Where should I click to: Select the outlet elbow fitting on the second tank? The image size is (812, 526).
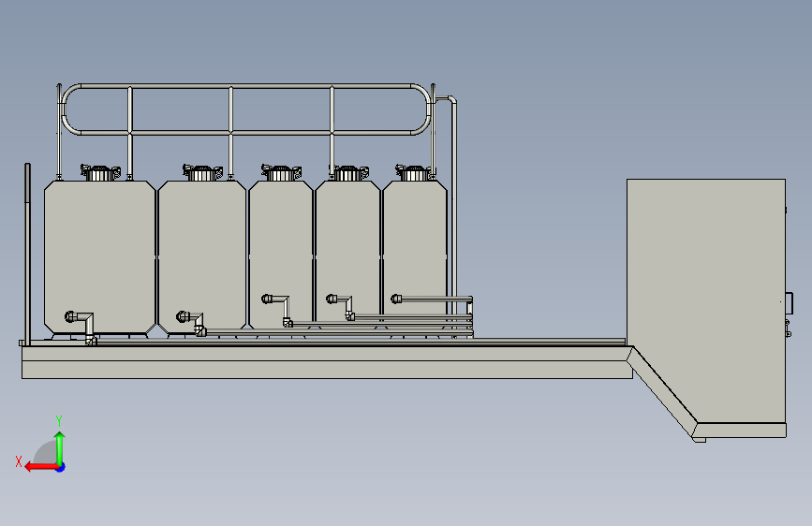pos(192,324)
